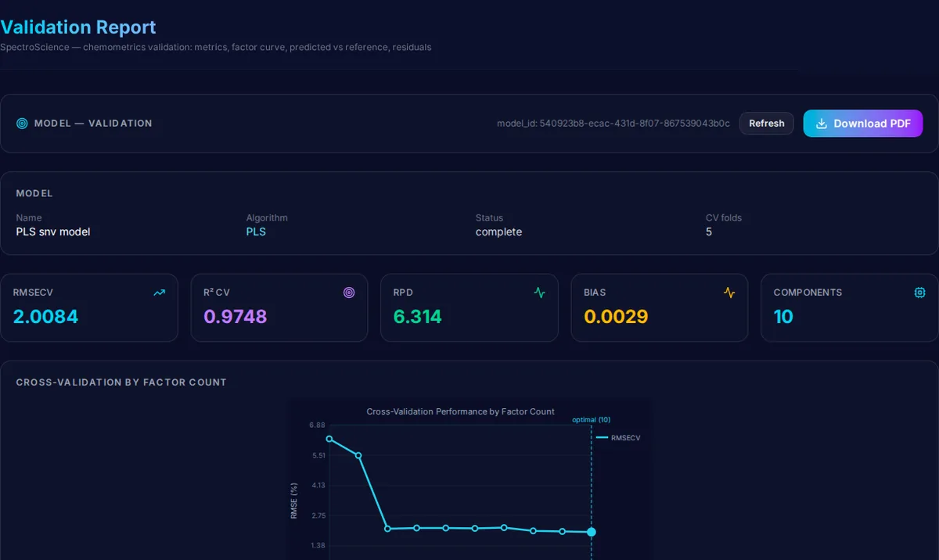The width and height of the screenshot is (939, 560).
Task: Click the CV folds value 5
Action: pos(709,232)
